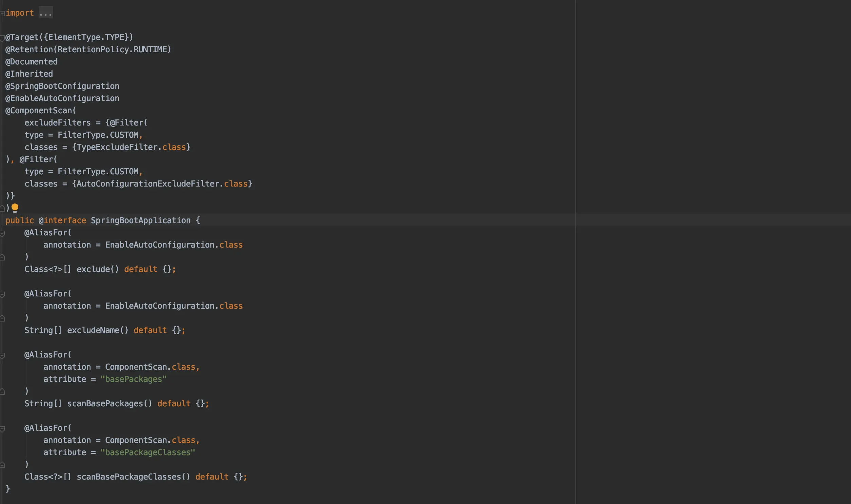
Task: Click fold end marker above exclude() method
Action: point(2,257)
